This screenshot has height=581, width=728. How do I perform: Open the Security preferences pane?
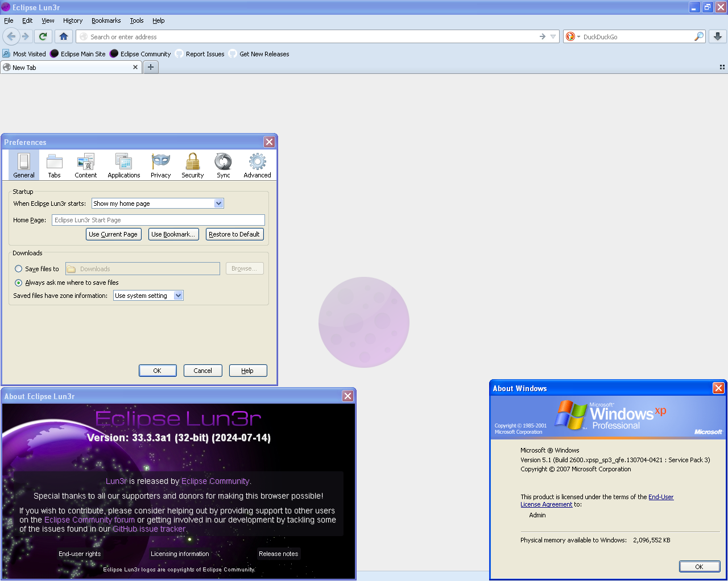coord(193,165)
